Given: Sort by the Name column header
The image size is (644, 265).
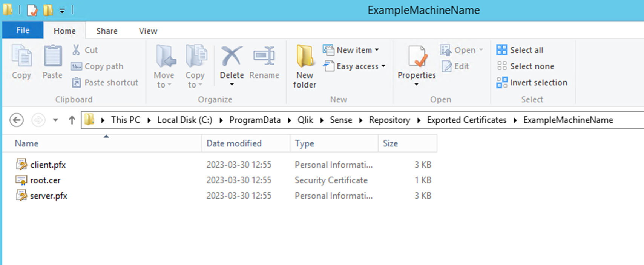Looking at the screenshot, I should [103, 143].
